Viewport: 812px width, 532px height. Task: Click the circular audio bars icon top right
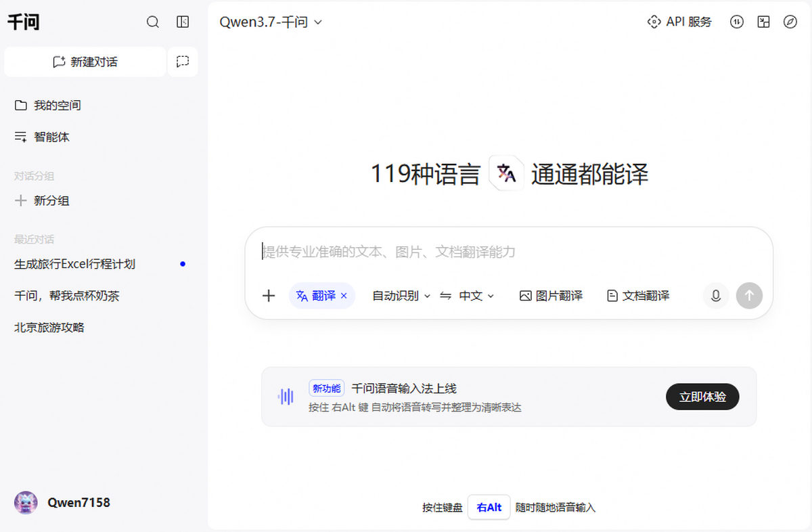(737, 22)
